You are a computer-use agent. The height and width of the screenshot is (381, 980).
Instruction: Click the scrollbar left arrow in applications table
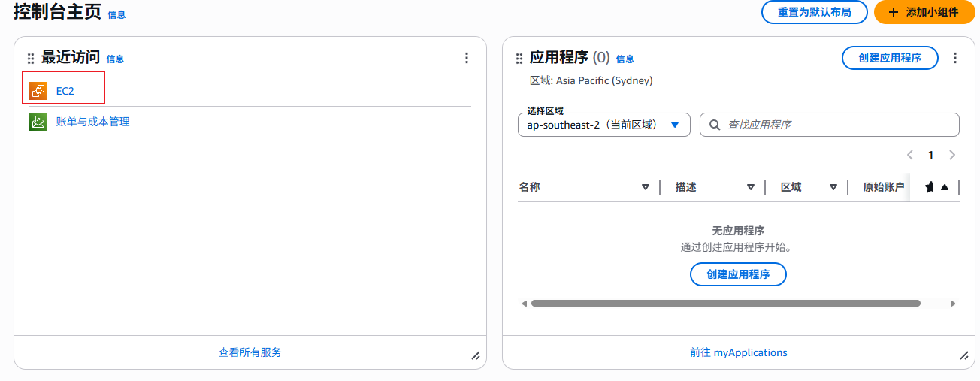524,304
